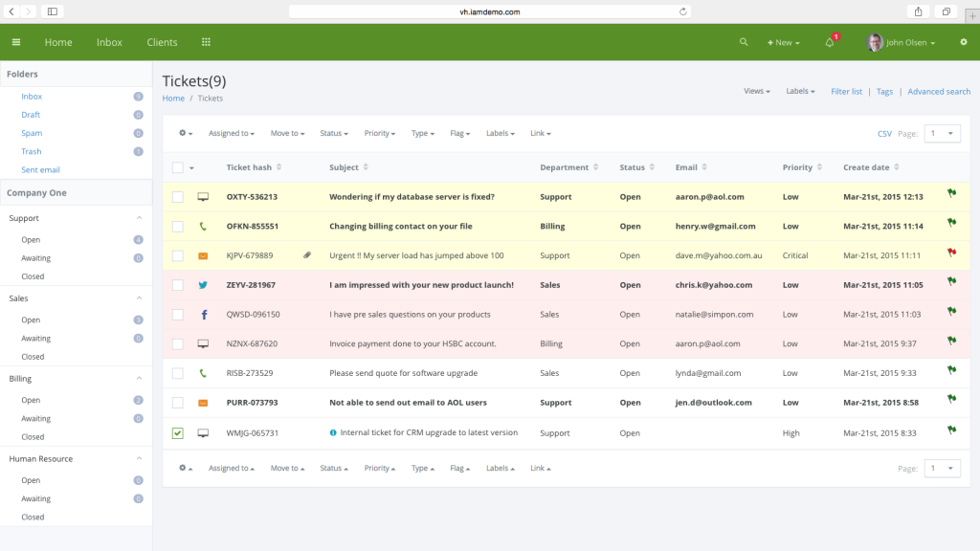Open the settings gear in the green navbar
Viewport: 980px width, 551px height.
(x=963, y=42)
